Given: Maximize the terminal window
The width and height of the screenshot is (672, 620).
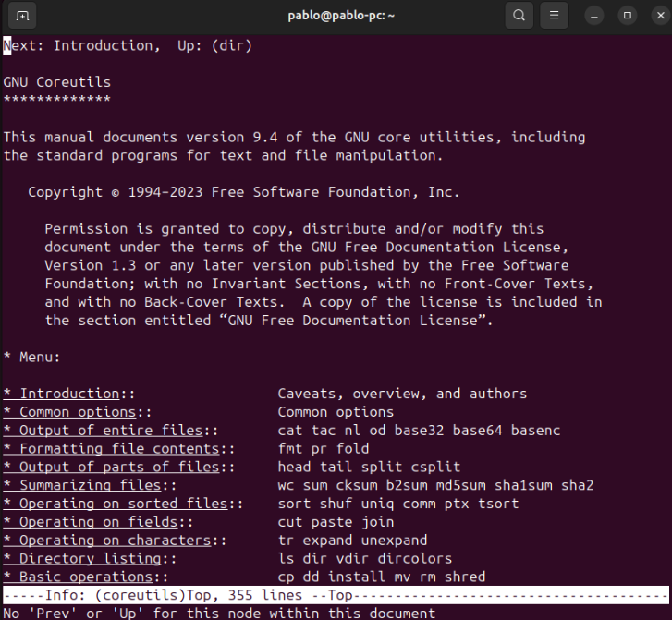Looking at the screenshot, I should (x=628, y=16).
